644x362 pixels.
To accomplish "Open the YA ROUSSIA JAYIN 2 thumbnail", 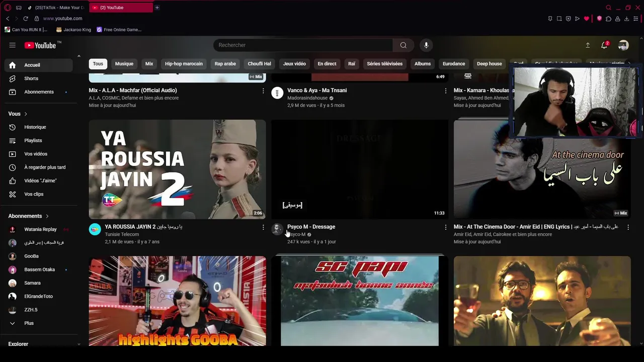I will click(x=177, y=169).
